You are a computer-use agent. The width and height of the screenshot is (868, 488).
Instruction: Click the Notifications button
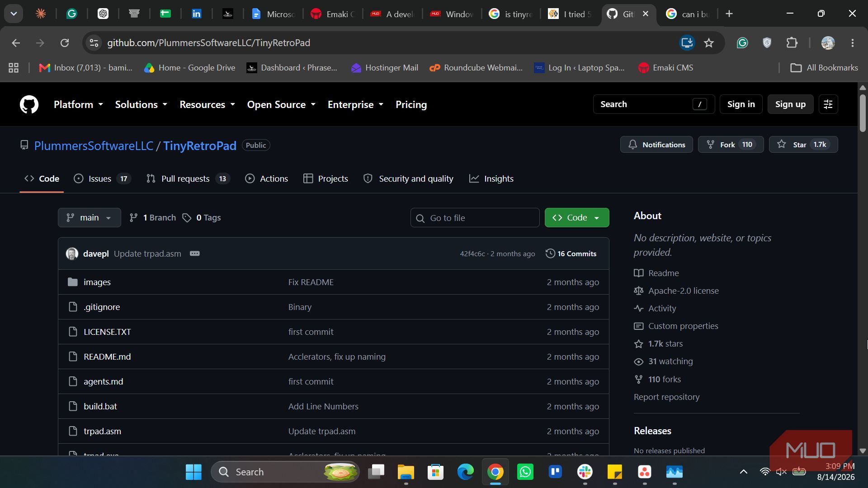pyautogui.click(x=656, y=145)
